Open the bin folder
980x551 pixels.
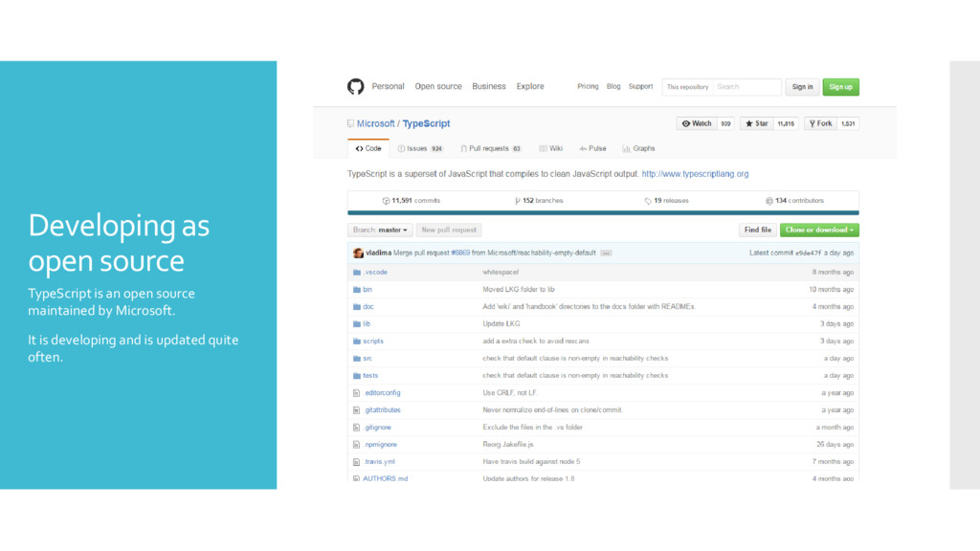(x=367, y=290)
